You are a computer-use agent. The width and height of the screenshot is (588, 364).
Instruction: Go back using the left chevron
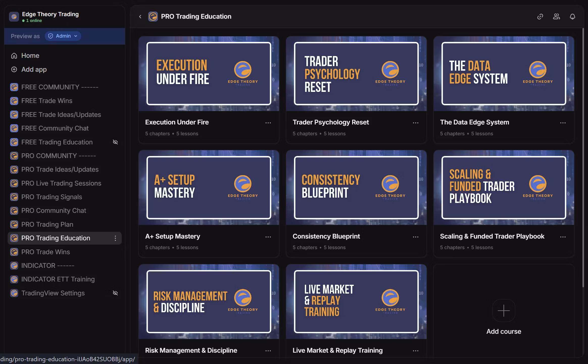[x=140, y=17]
